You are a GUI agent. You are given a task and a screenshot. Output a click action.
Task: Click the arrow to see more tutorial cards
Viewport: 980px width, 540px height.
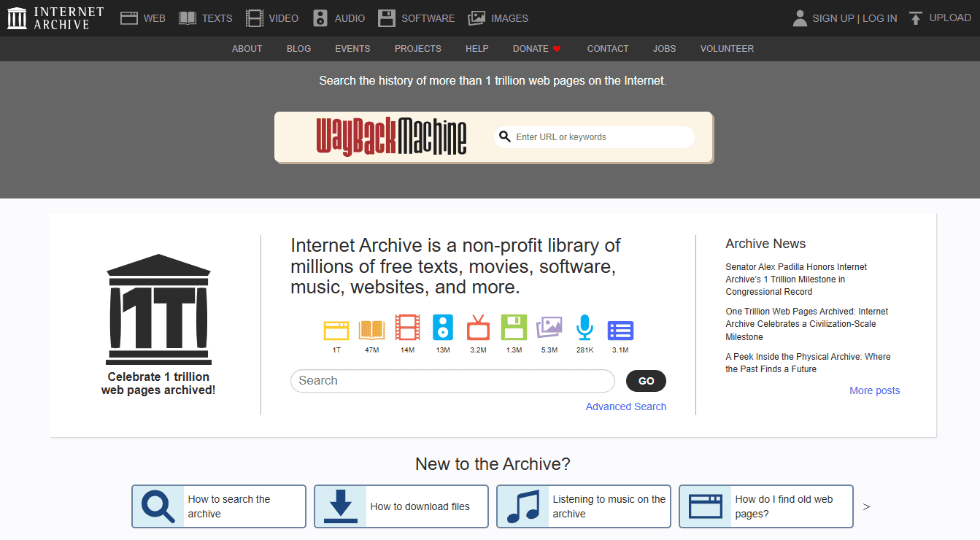coord(866,506)
